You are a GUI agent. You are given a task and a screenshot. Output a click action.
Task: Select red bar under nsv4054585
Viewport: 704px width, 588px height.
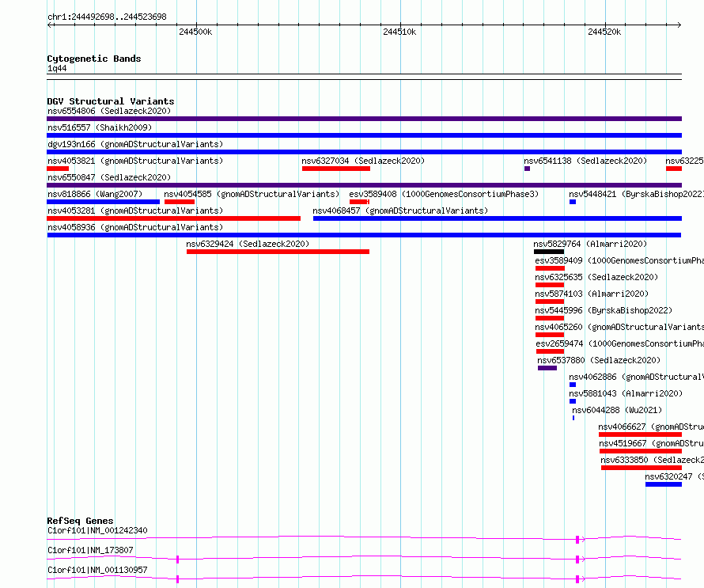(179, 202)
